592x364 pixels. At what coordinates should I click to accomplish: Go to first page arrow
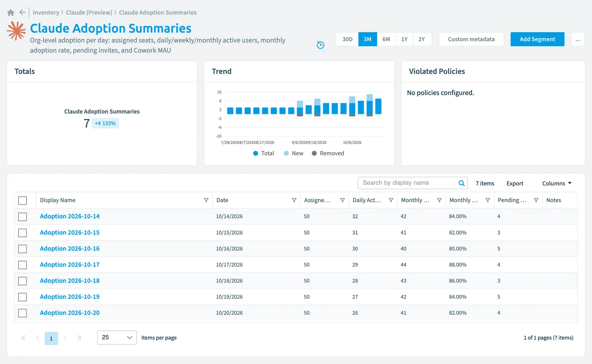pyautogui.click(x=24, y=338)
